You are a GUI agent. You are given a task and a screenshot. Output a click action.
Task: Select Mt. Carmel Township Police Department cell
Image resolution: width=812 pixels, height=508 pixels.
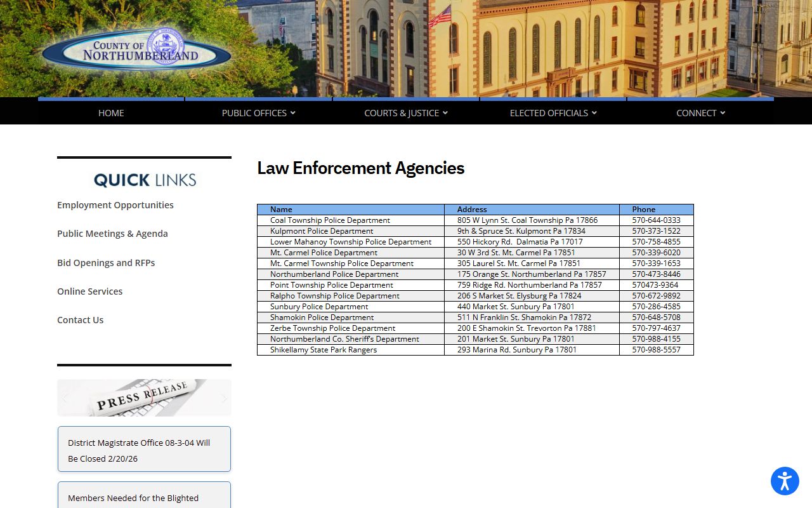351,264
